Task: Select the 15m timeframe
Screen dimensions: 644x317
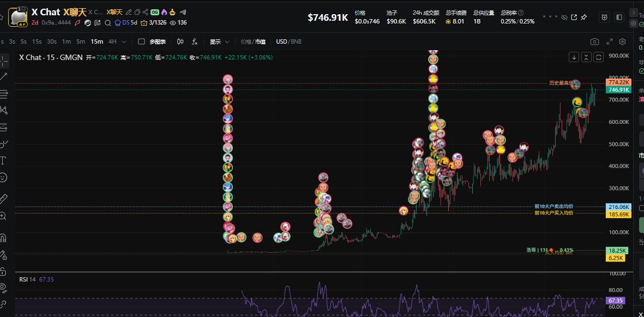Action: [97, 41]
